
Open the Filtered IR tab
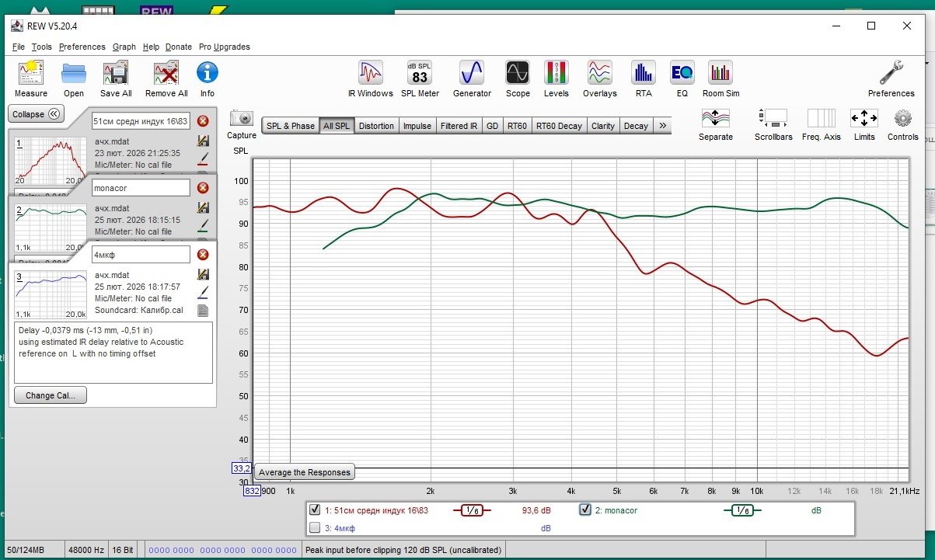click(x=459, y=126)
